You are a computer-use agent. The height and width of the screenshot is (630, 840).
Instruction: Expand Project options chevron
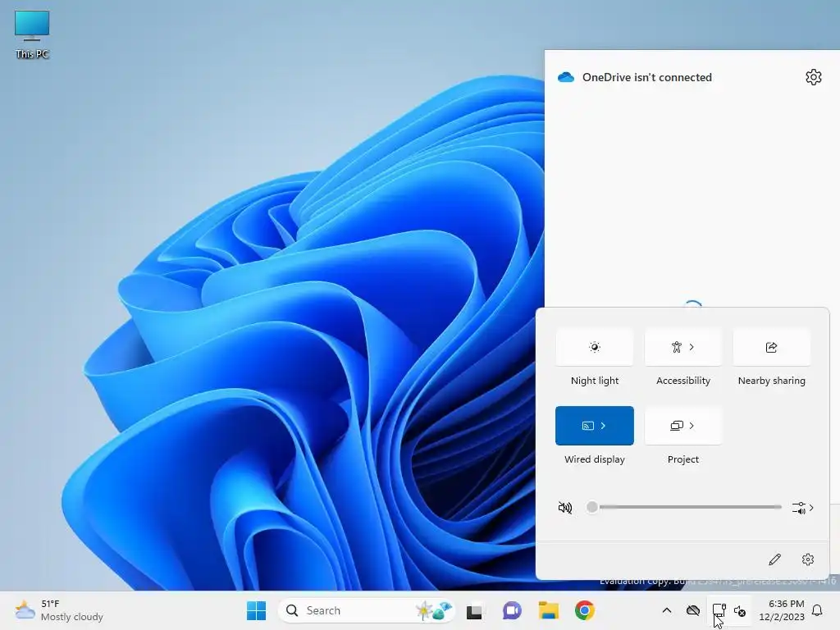coord(692,426)
